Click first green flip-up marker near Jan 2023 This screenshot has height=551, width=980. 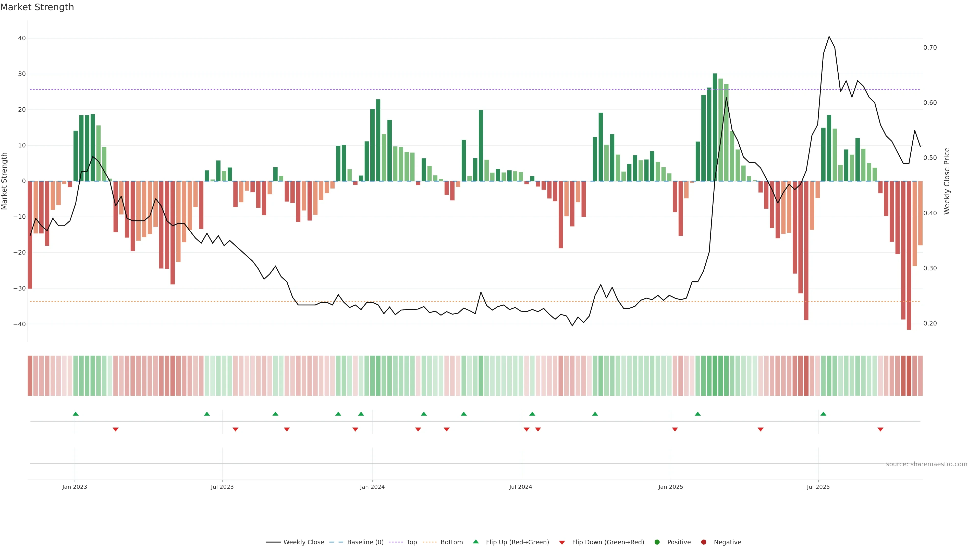coord(76,414)
